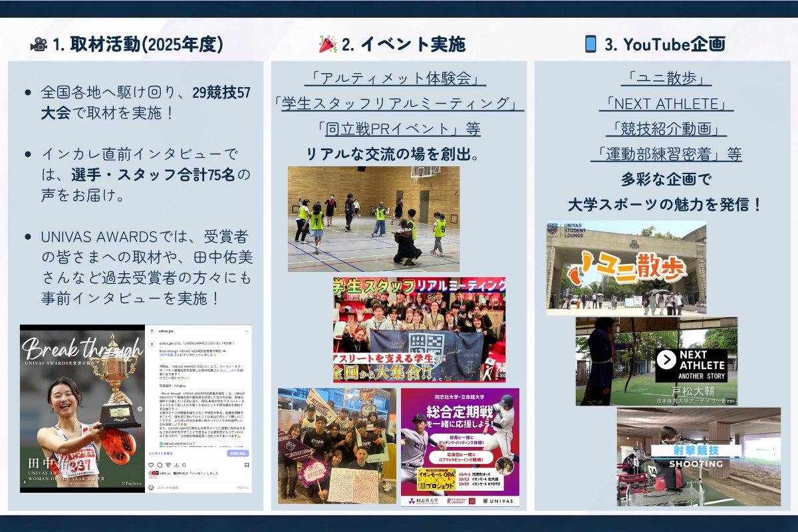Image resolution: width=798 pixels, height=532 pixels.
Task: Click the インサイトを見る link
Action: 160,453
